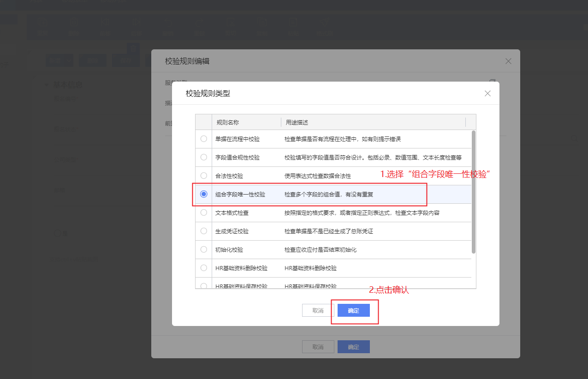The image size is (588, 379).
Task: Click 取消 in the 校验规则编辑 dialog behind
Action: [318, 347]
